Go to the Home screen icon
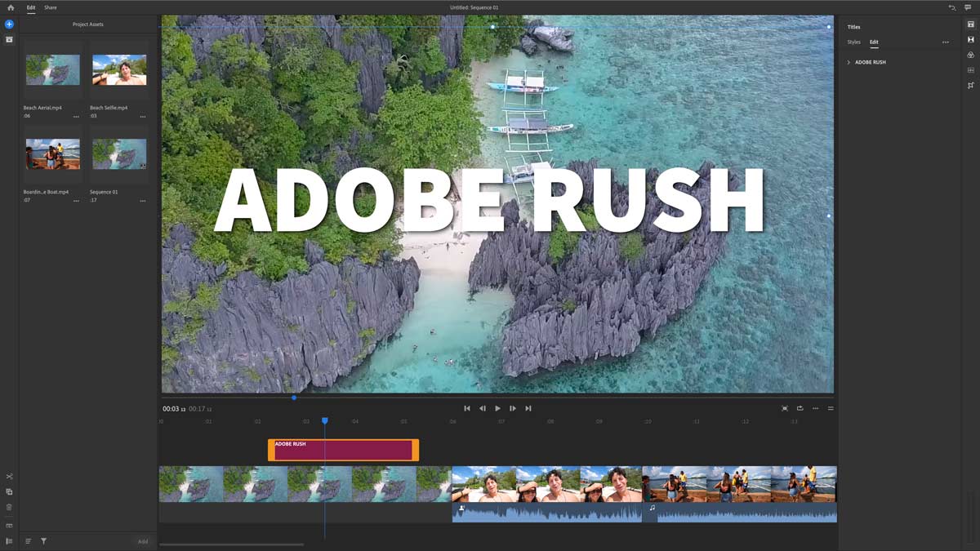Image resolution: width=980 pixels, height=551 pixels. 11,7
